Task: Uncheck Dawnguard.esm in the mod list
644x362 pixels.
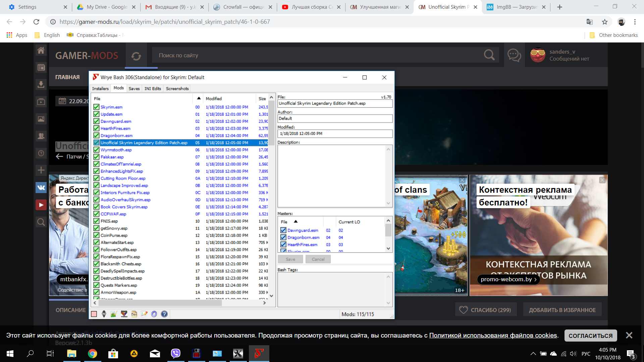Action: 96,121
